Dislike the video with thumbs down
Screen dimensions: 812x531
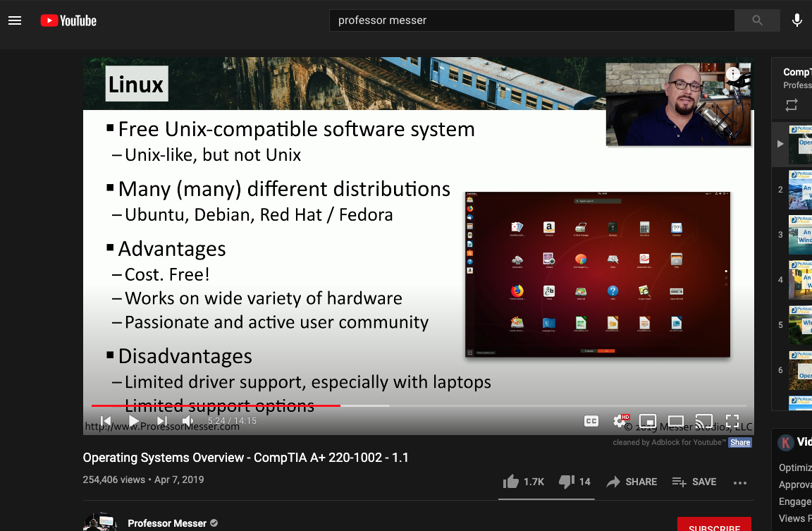[575, 482]
